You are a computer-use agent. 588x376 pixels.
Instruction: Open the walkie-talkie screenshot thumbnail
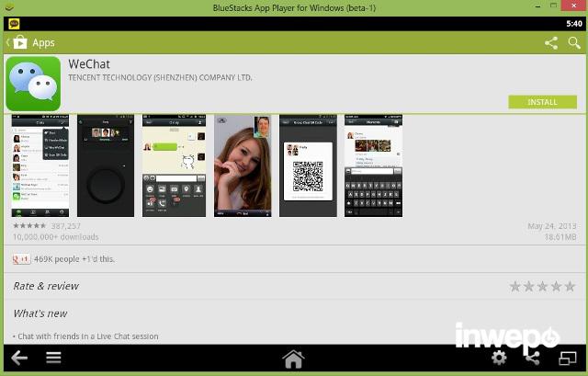(x=106, y=165)
